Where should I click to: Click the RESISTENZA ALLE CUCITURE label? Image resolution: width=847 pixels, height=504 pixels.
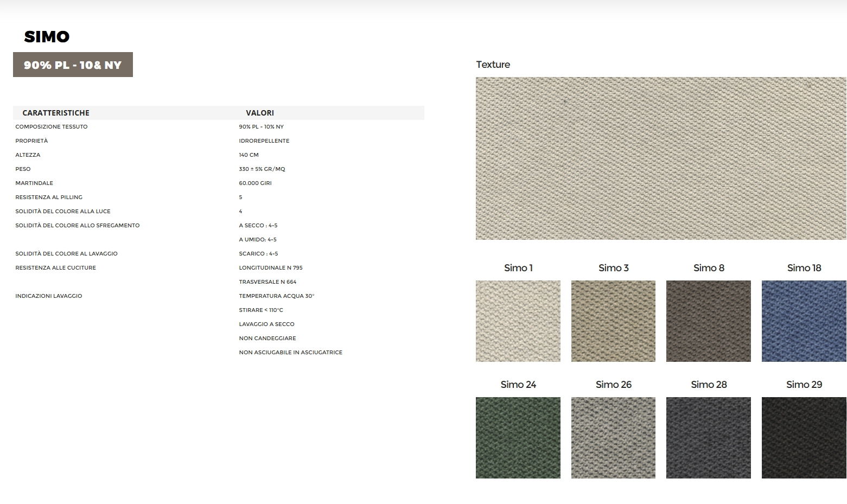point(55,267)
